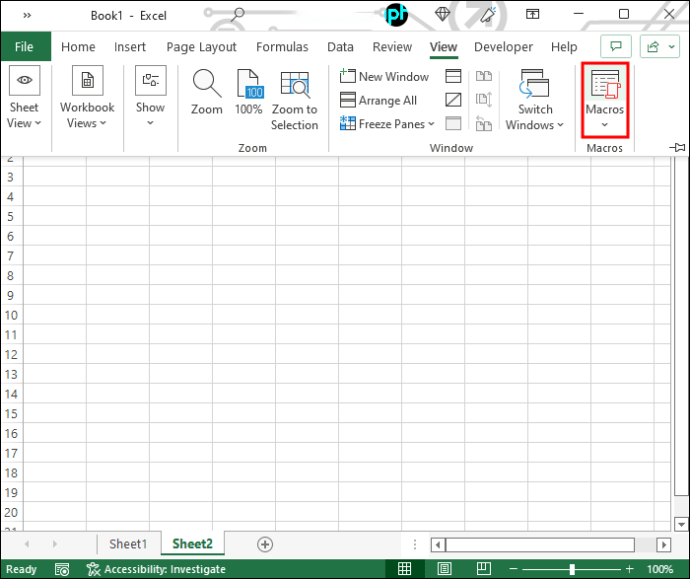Click the horizontal scrollbar right arrow
The width and height of the screenshot is (690, 579).
tap(664, 545)
